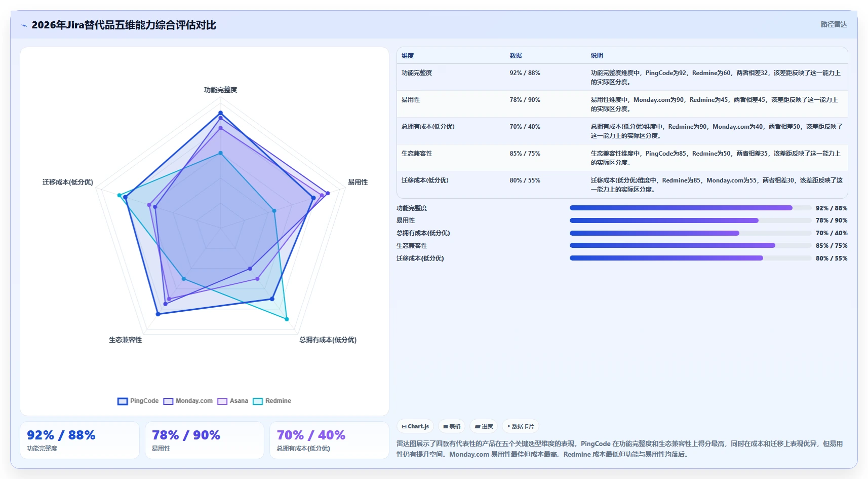Click the summary paragraph starting 雷达图展示了

point(620,449)
